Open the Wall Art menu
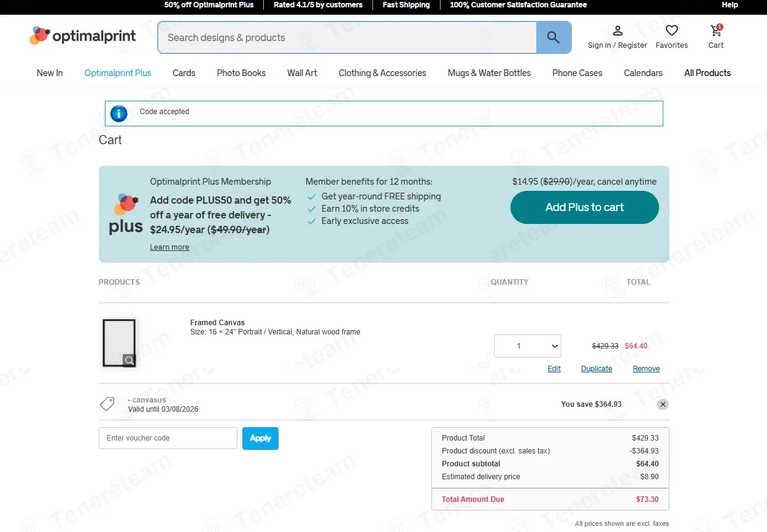767x532 pixels. pos(303,73)
